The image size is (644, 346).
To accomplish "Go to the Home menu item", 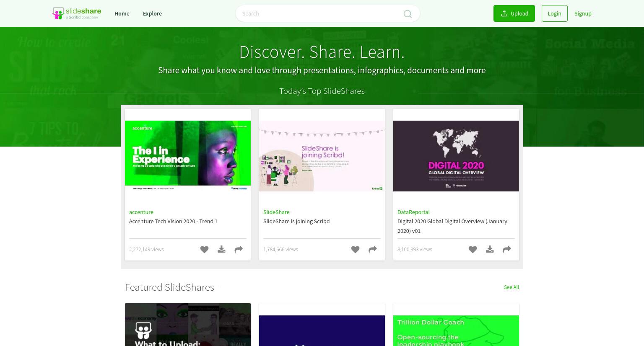I will (x=122, y=13).
